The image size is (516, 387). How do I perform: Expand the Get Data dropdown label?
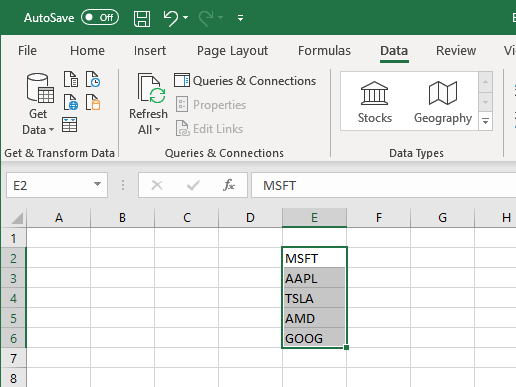point(38,122)
